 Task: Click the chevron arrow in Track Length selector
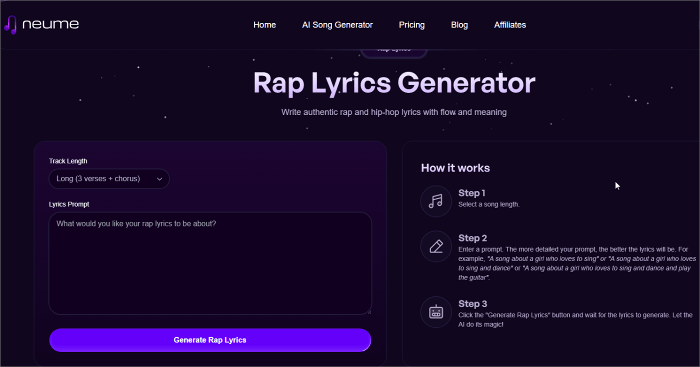(x=159, y=179)
